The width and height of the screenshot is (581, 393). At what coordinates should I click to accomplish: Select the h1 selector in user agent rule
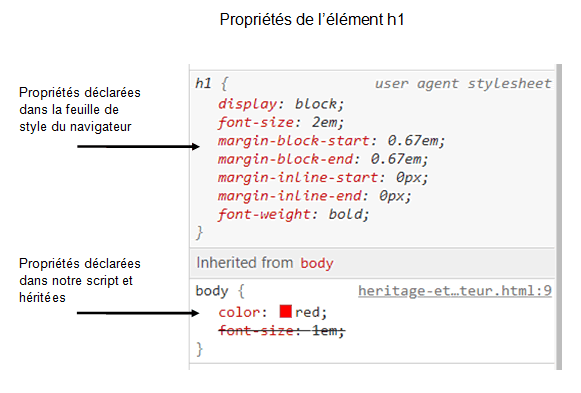coord(203,83)
